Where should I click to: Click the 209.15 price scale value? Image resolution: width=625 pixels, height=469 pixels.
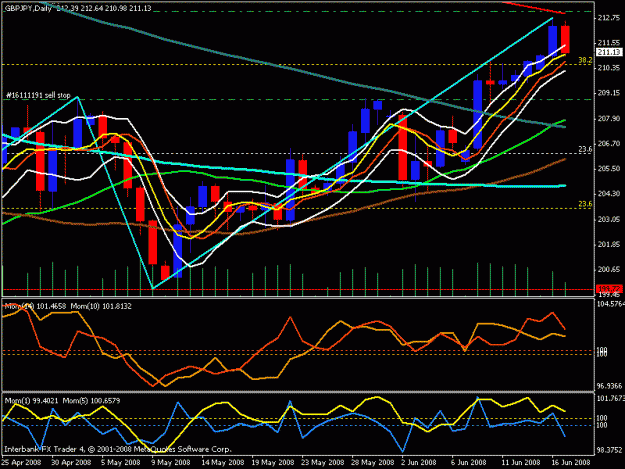coord(609,93)
